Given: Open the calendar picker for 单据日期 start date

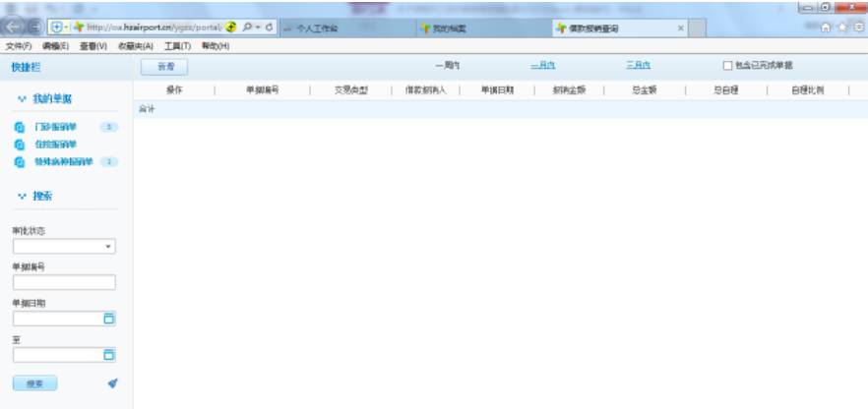Looking at the screenshot, I should click(x=109, y=319).
